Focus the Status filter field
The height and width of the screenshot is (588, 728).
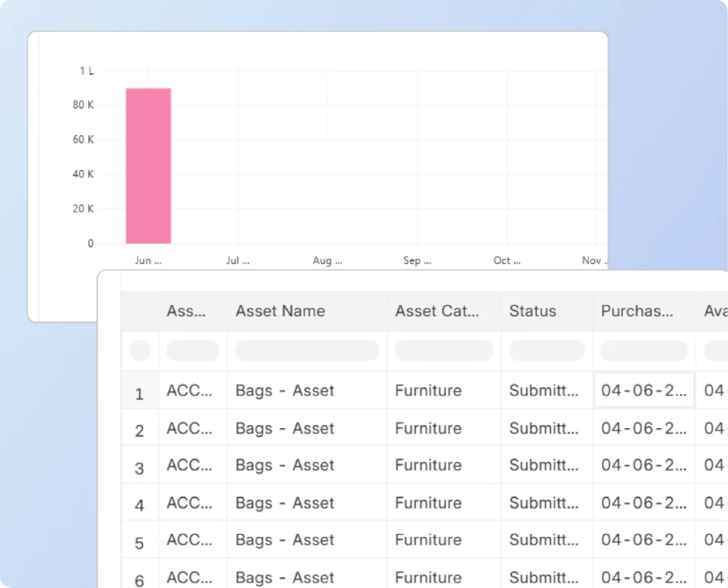click(x=547, y=351)
